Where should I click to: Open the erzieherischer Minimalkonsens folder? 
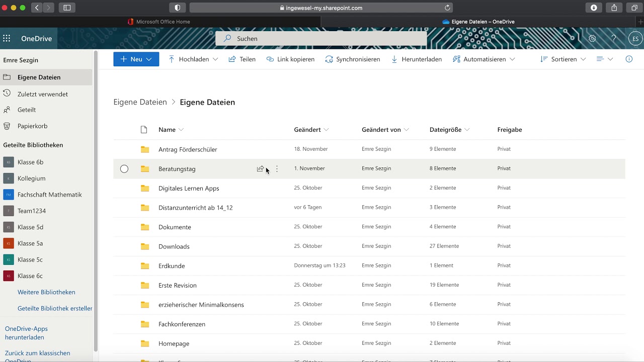pos(201,305)
